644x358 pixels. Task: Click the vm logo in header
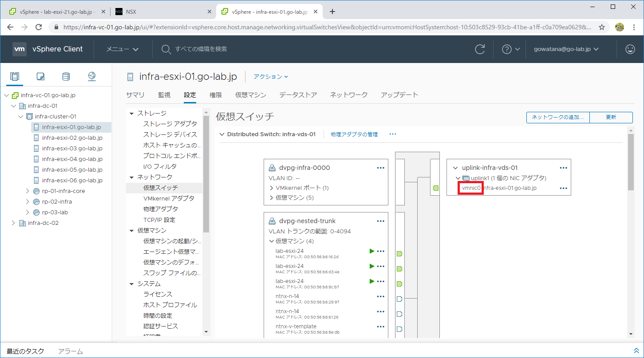20,49
